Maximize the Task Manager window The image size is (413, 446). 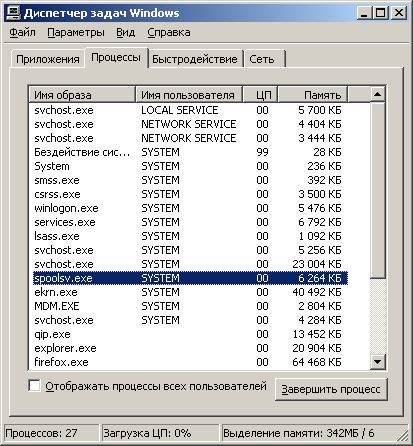coord(380,13)
